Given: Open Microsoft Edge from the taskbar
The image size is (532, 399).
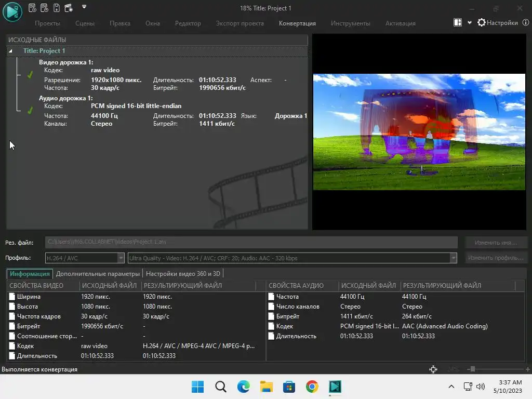Looking at the screenshot, I should coord(243,387).
